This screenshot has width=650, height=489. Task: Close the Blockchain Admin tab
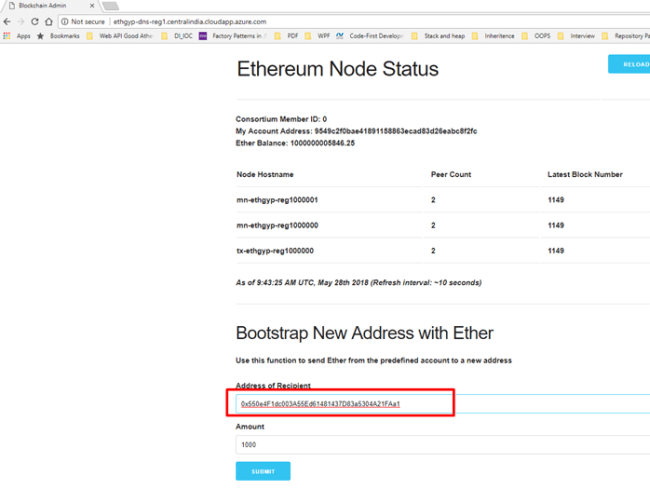(x=92, y=5)
